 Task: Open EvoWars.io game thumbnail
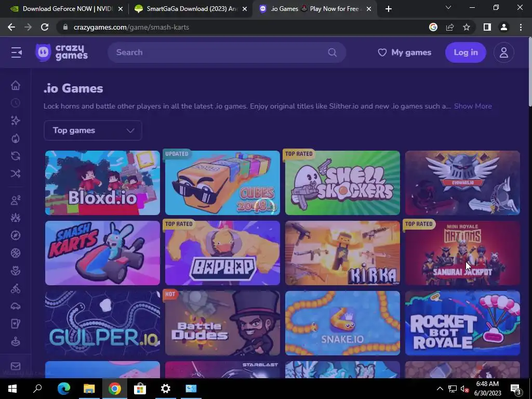(x=462, y=183)
